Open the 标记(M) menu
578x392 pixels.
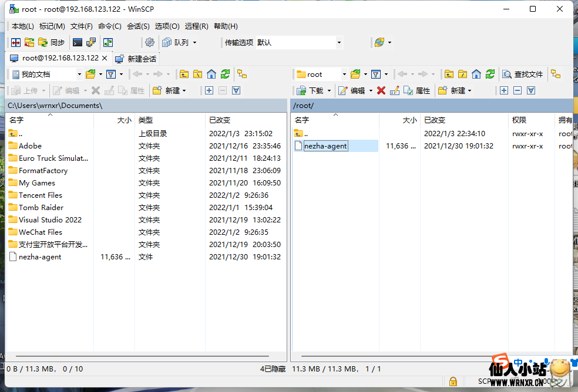click(x=52, y=26)
